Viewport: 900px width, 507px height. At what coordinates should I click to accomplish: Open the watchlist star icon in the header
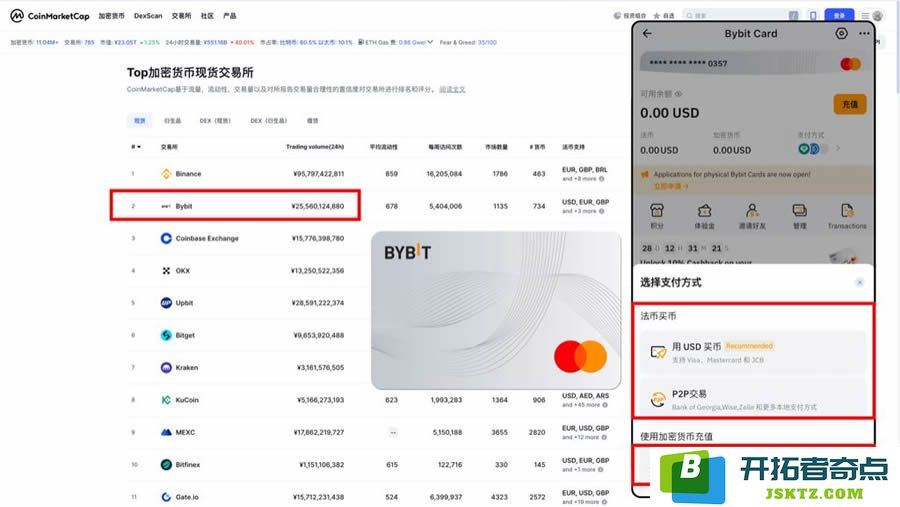pos(657,16)
